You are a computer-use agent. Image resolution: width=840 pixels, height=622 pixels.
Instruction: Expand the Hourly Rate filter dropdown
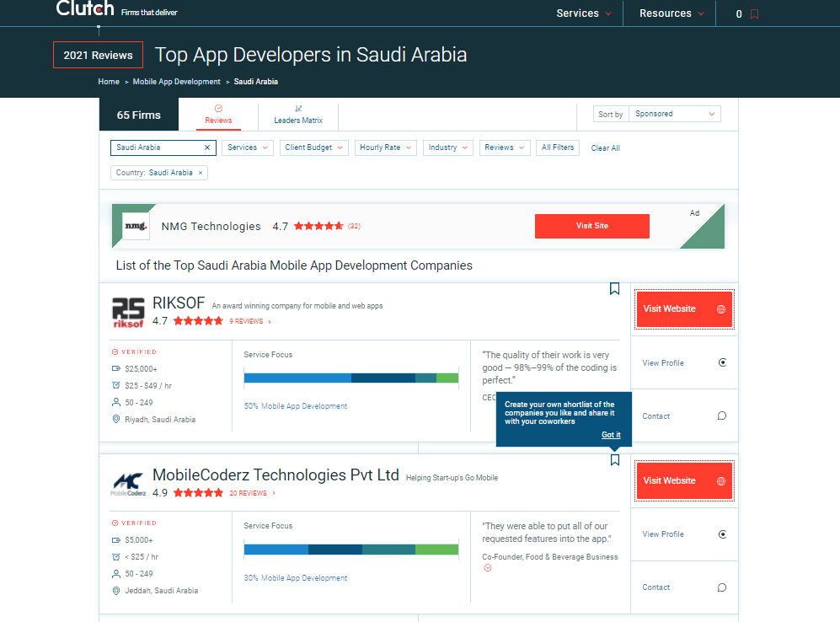386,147
